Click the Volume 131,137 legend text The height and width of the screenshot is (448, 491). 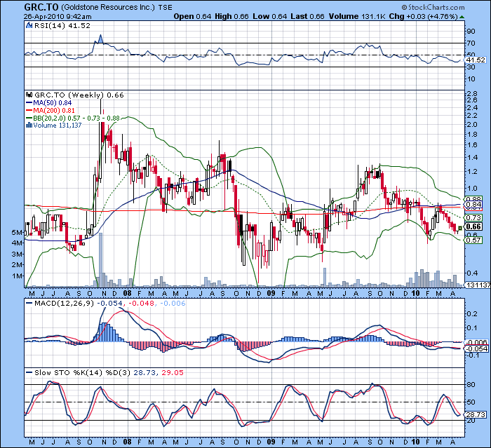58,125
